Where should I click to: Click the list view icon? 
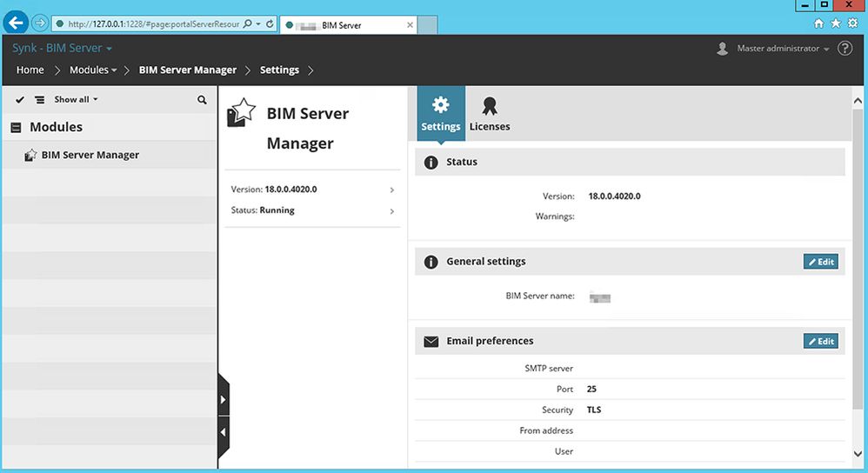40,100
